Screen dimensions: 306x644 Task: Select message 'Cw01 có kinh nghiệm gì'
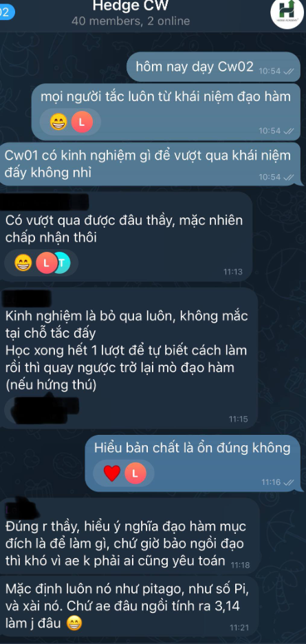[x=153, y=164]
